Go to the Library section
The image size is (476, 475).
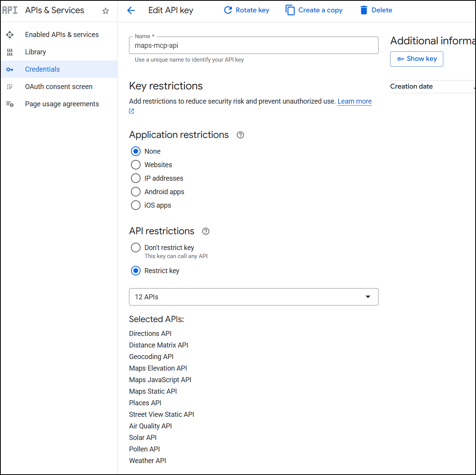pos(35,52)
